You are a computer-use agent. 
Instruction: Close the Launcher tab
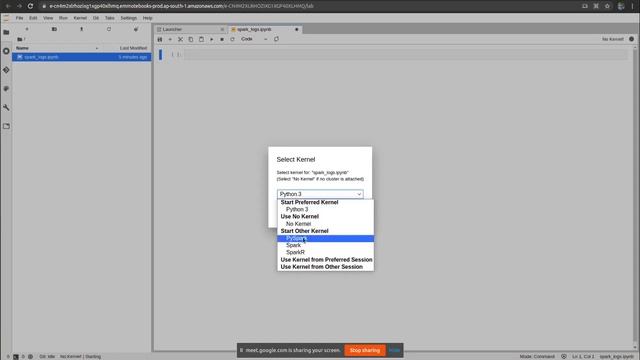(x=222, y=29)
